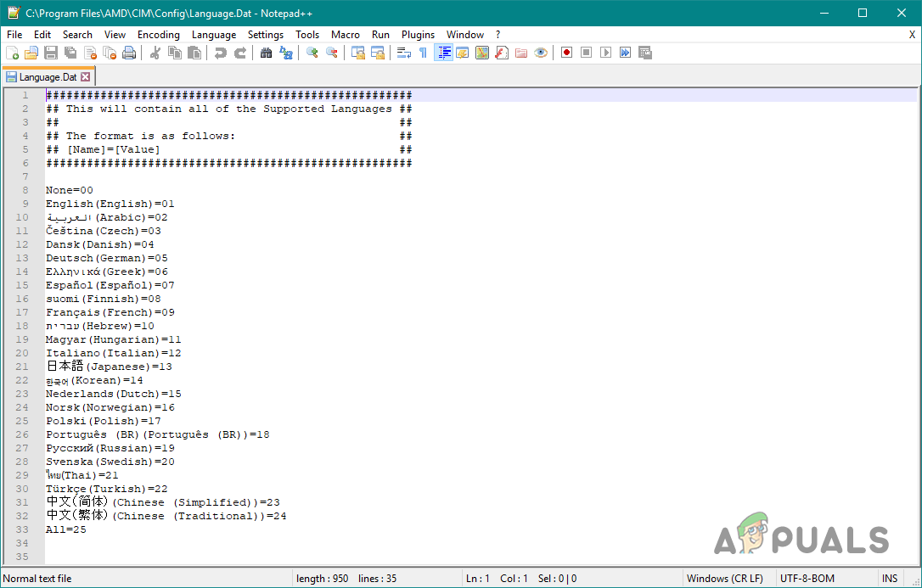Click the Paste toolbar icon
The image size is (922, 588).
(x=194, y=53)
